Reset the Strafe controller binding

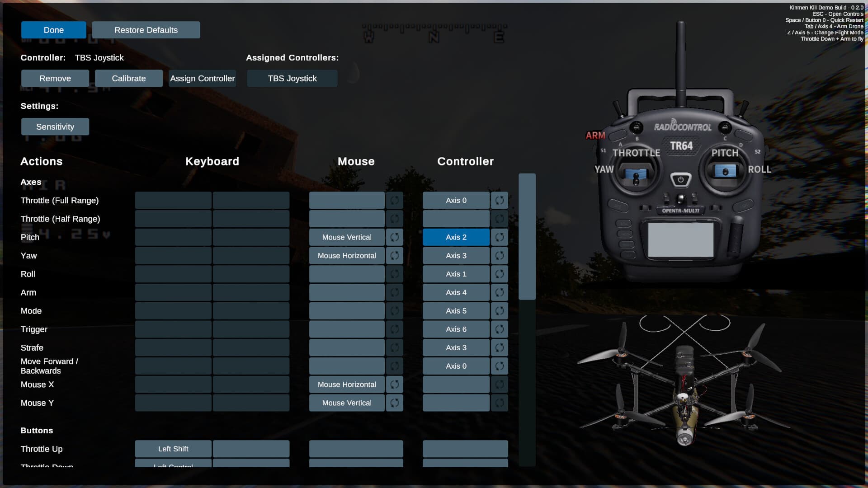[500, 347]
